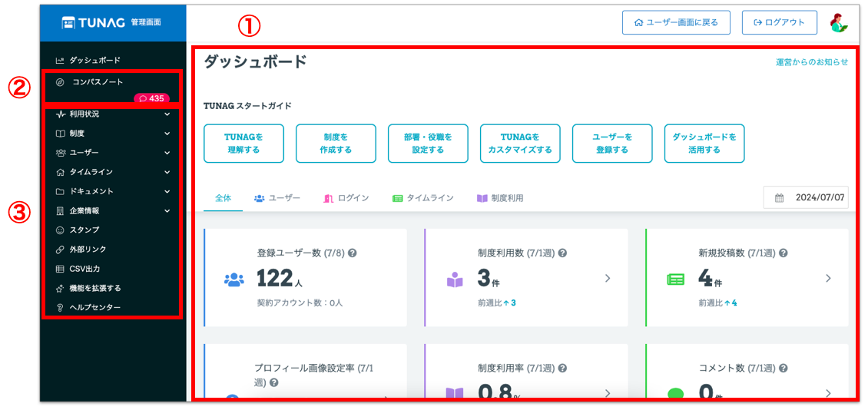The image size is (868, 410).
Task: Click the green list icon on 新規投稿数 card
Action: 674,280
